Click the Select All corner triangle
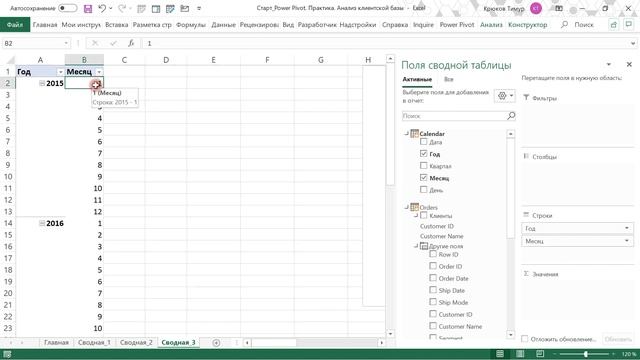Screen dimensions: 640x360 click(x=10, y=60)
